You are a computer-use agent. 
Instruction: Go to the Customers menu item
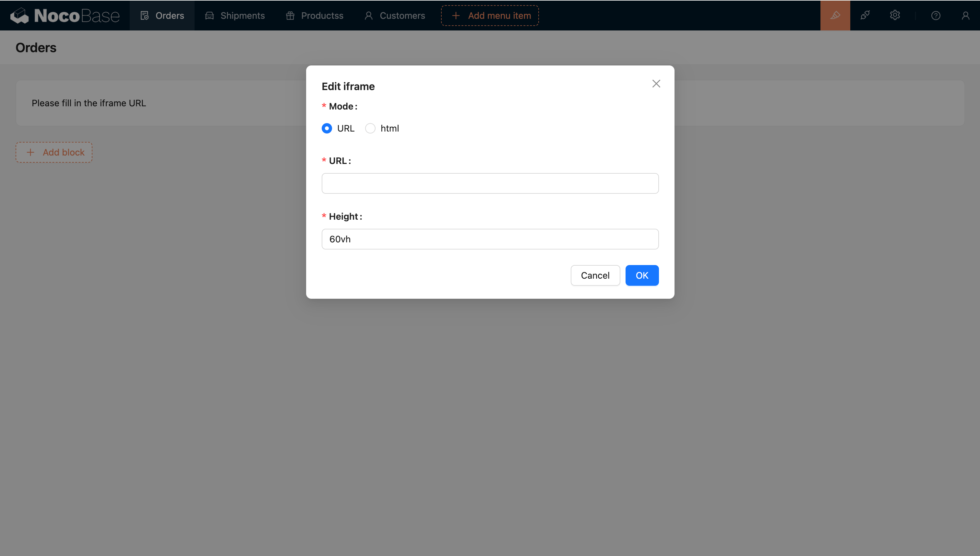tap(395, 16)
